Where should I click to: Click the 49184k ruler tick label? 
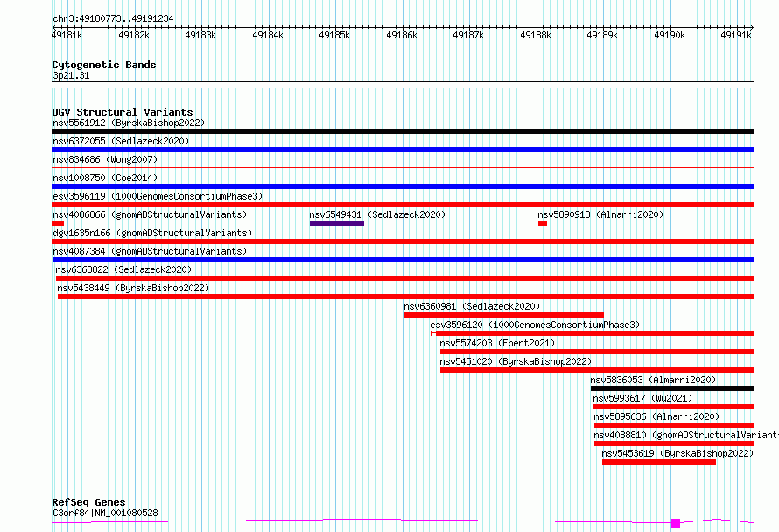pos(269,35)
